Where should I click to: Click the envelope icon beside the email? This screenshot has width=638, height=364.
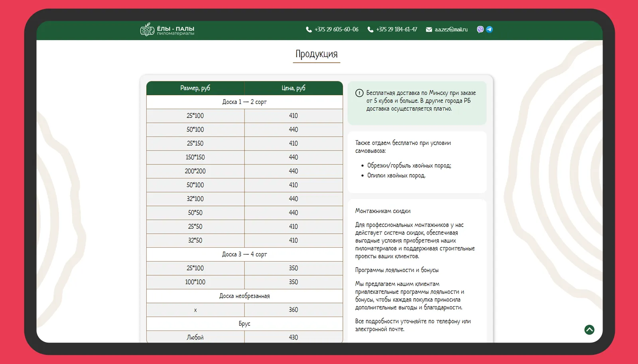coord(429,29)
